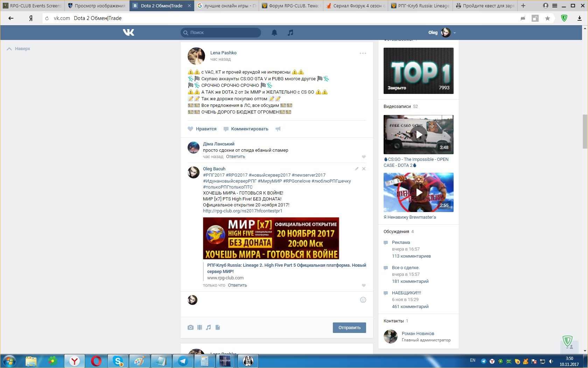This screenshot has height=368, width=588.
Task: Switch to Форум RPG-CLUB tab
Action: pyautogui.click(x=291, y=6)
